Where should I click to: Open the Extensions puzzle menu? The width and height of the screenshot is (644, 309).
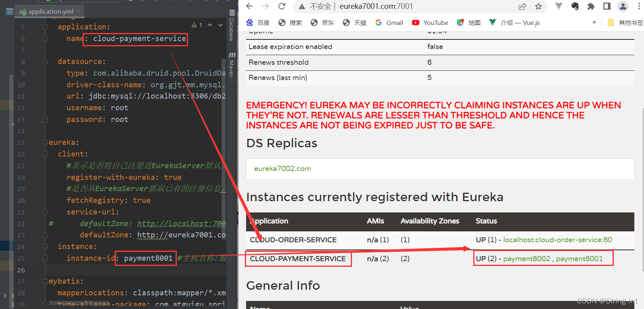(x=591, y=6)
